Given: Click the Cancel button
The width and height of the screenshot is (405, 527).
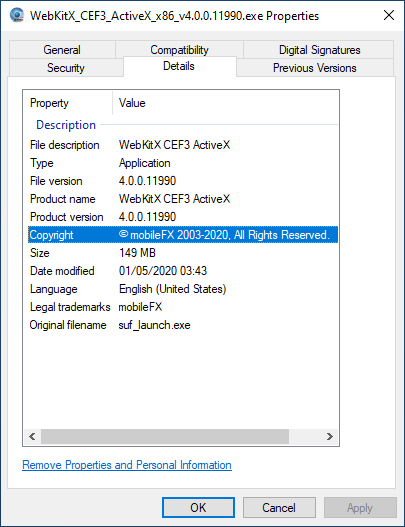Looking at the screenshot, I should coord(279,508).
